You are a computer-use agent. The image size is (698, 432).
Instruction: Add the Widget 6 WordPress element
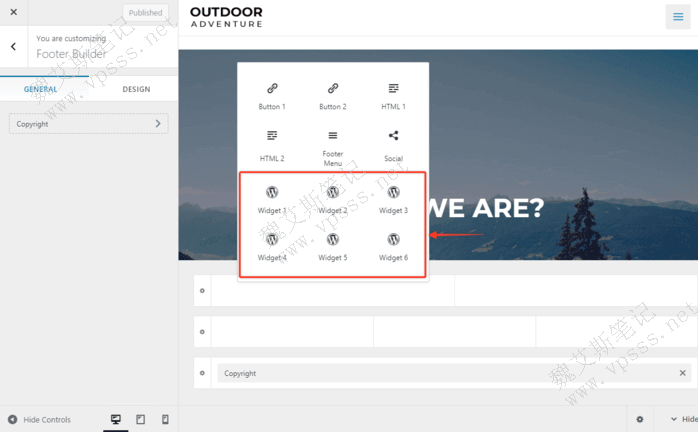[393, 247]
